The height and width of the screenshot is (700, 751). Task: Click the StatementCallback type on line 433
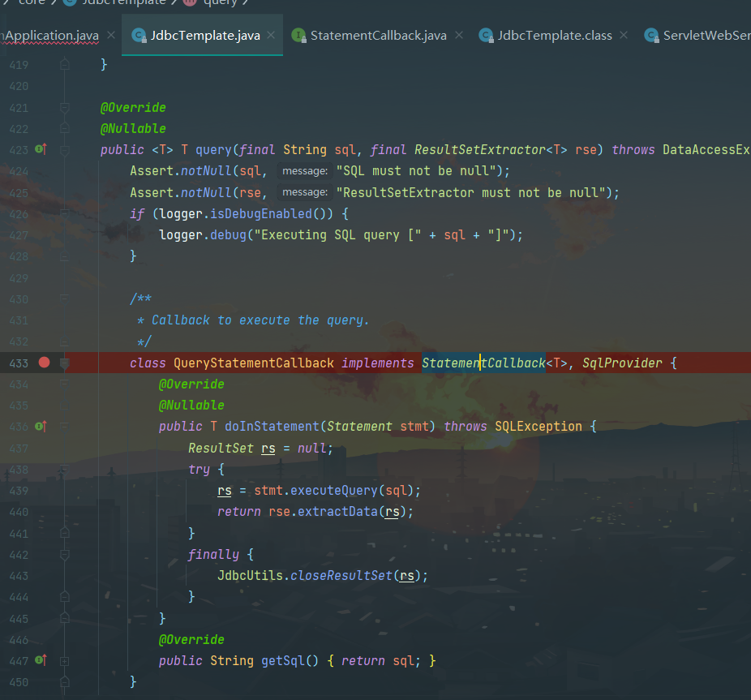click(483, 363)
